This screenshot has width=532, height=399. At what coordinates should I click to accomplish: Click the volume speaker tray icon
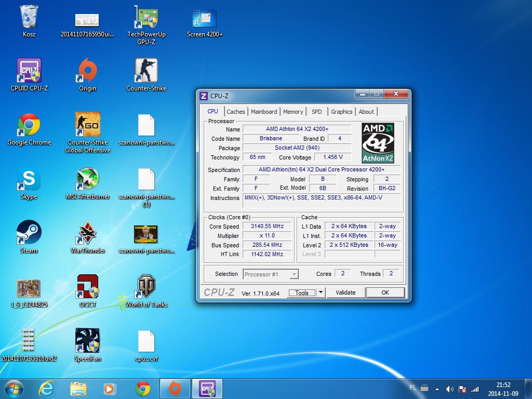449,389
